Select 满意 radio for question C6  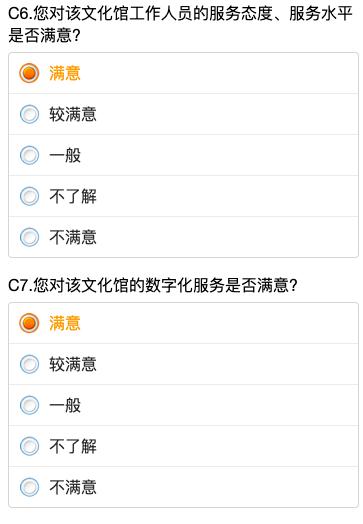29,73
